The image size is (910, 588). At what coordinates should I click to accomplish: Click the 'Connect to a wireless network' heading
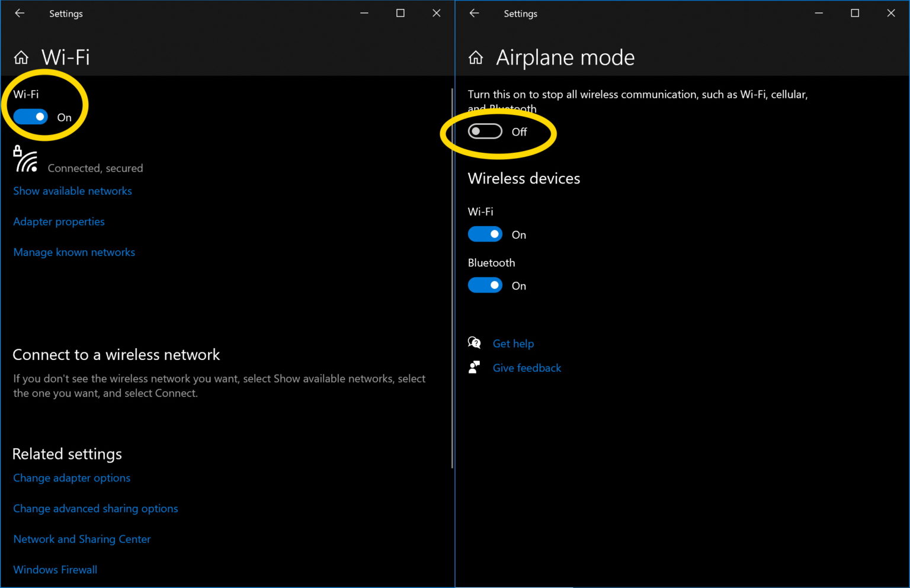pyautogui.click(x=116, y=355)
